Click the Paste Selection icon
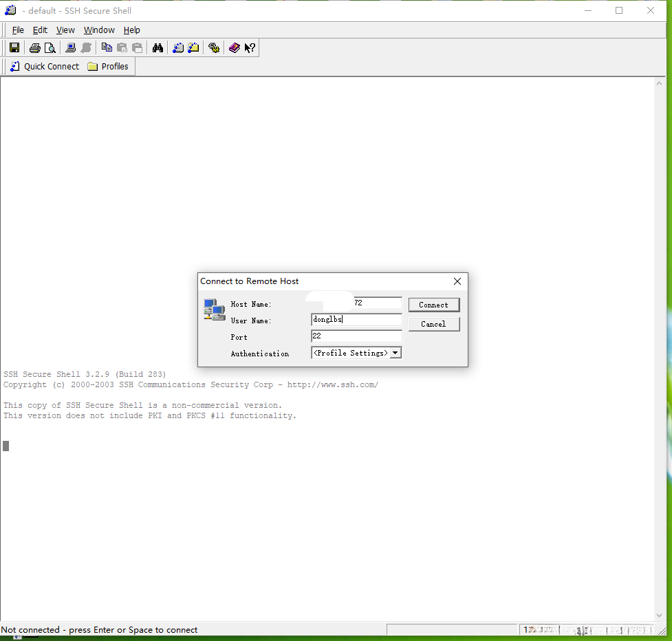Image resolution: width=672 pixels, height=641 pixels. tap(137, 47)
